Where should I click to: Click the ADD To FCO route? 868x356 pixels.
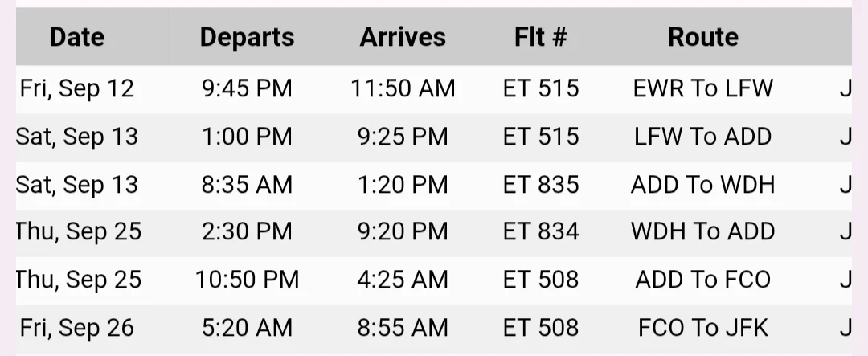pyautogui.click(x=703, y=280)
